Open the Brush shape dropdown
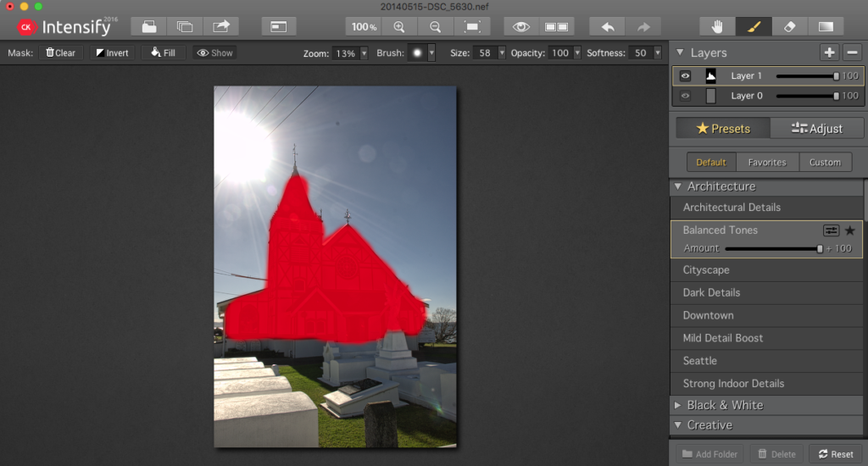Image resolution: width=868 pixels, height=466 pixels. click(431, 53)
